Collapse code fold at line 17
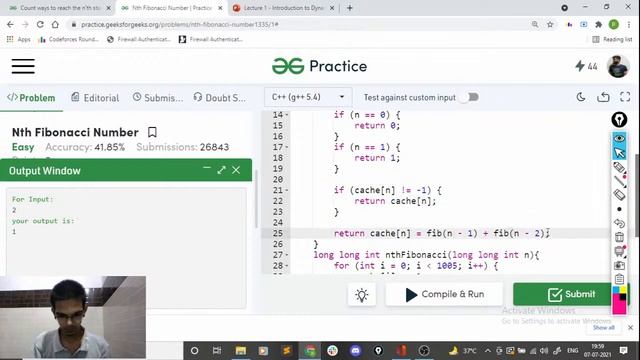This screenshot has height=360, width=640. tap(287, 147)
